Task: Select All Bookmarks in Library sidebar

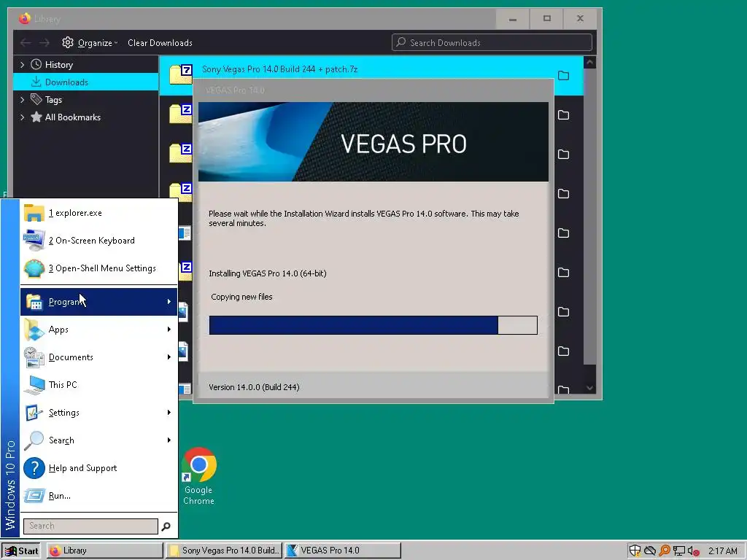Action: tap(72, 117)
